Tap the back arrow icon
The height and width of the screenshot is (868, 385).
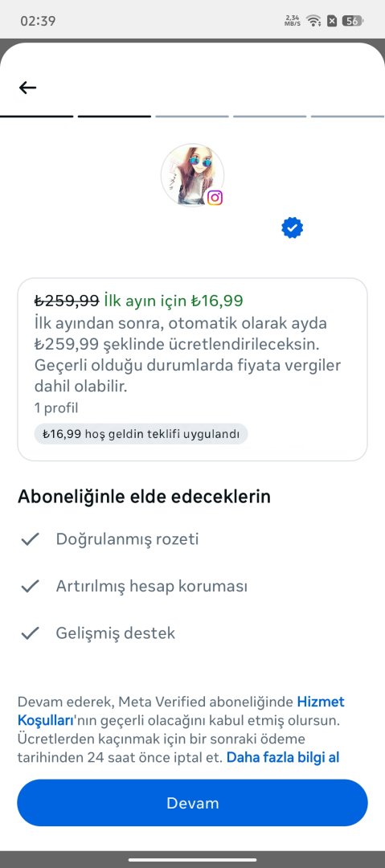click(27, 88)
